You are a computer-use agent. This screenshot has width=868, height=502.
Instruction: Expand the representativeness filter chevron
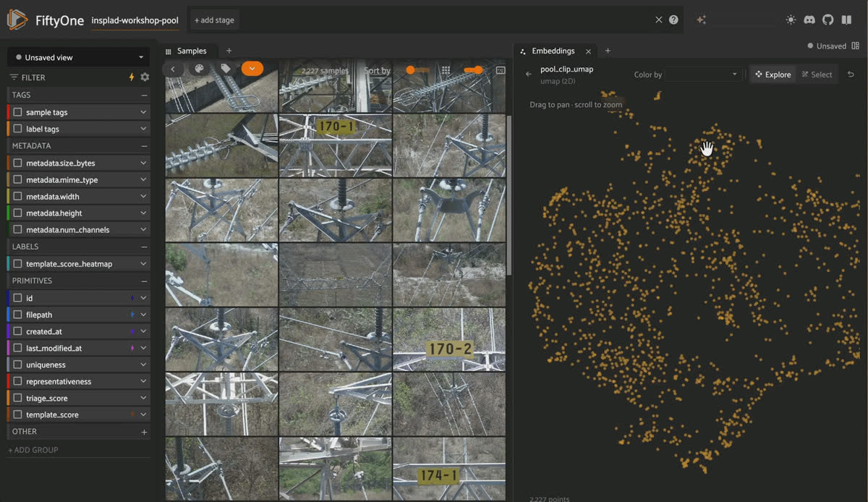point(143,381)
